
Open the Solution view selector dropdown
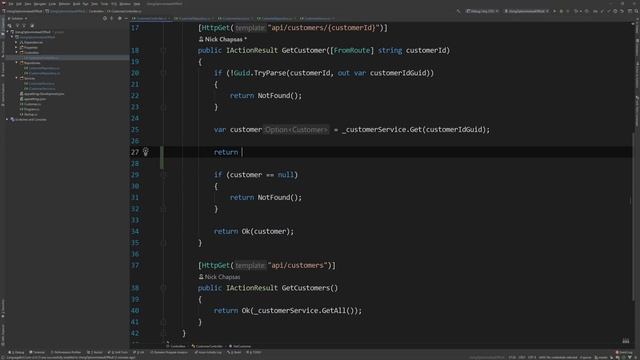click(x=18, y=18)
